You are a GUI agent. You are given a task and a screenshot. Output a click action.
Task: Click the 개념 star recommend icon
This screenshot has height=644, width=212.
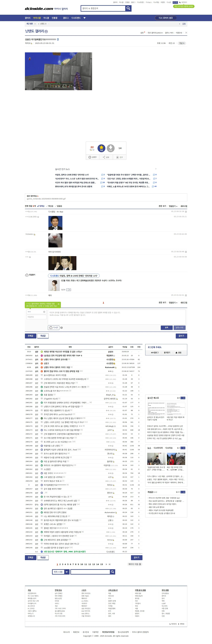pyautogui.click(x=101, y=148)
